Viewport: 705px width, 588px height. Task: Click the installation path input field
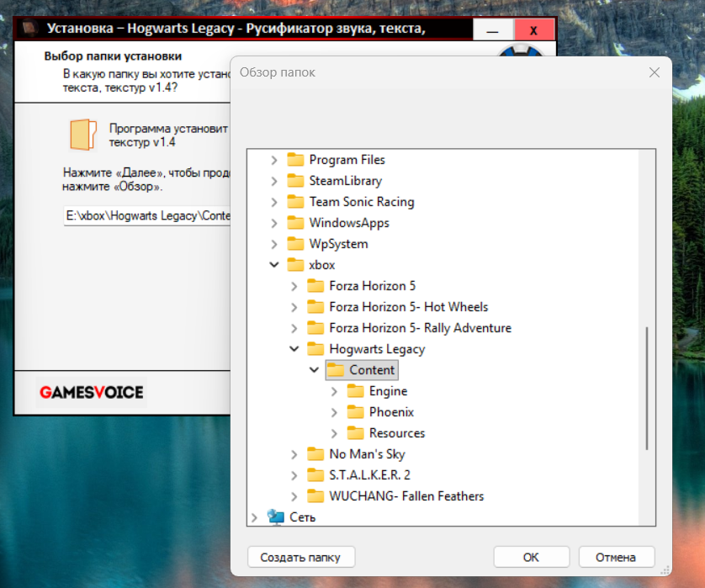point(147,216)
